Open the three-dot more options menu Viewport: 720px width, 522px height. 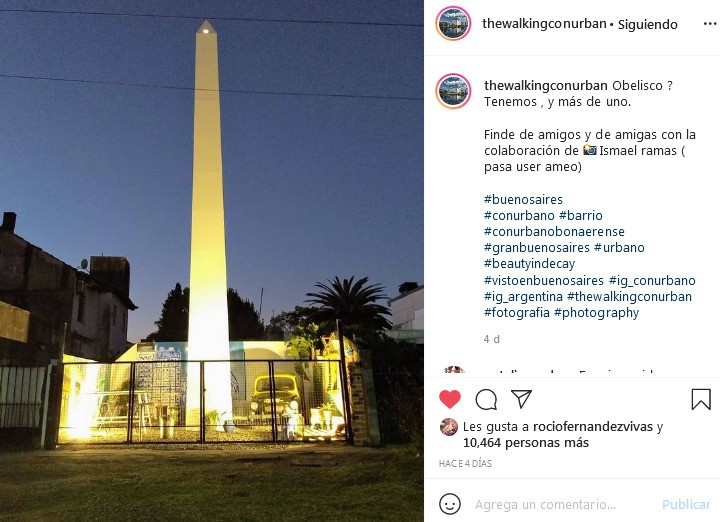click(710, 24)
